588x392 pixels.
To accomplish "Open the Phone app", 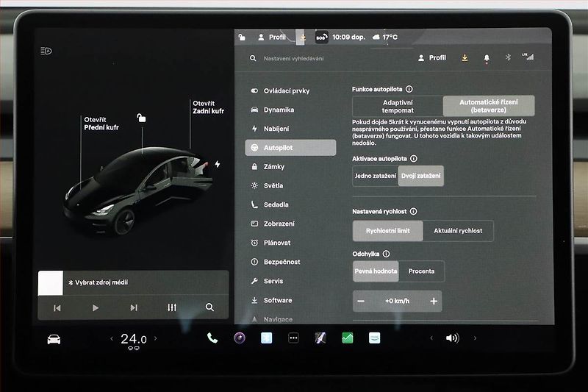I will [212, 338].
